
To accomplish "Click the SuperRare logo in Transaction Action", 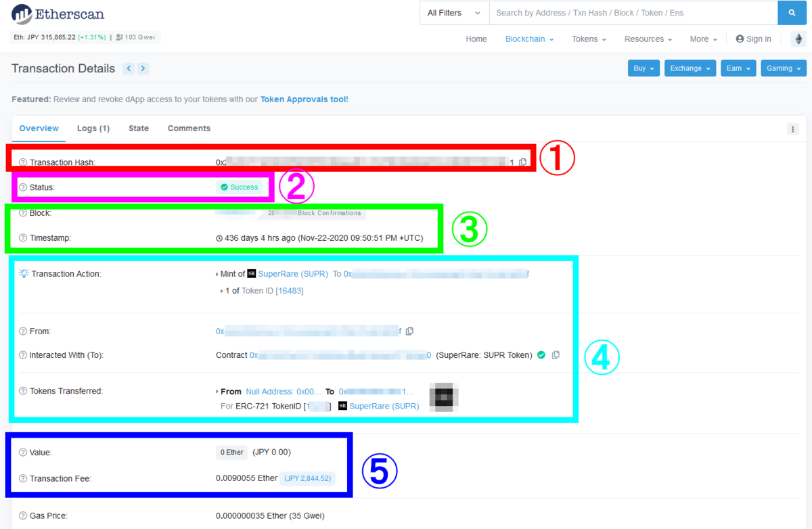I will (x=252, y=273).
